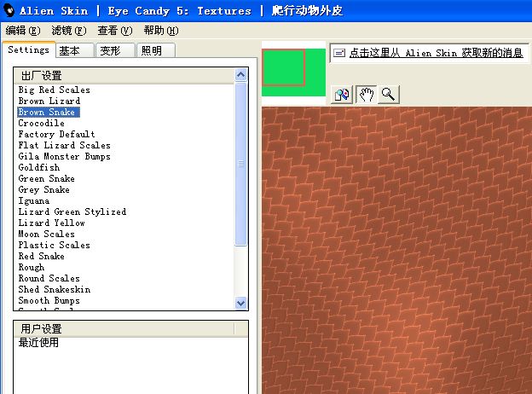Select the hand pan tool
Viewport: 532px width, 394px height.
pos(366,95)
